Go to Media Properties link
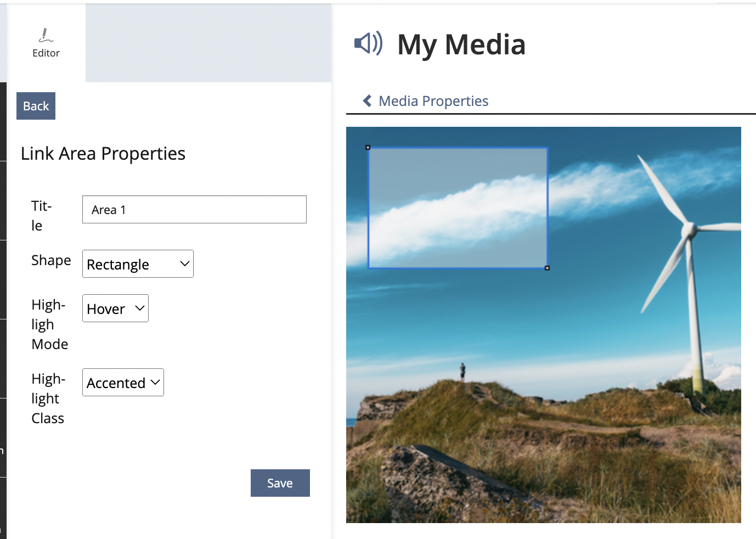The width and height of the screenshot is (756, 539). tap(433, 101)
